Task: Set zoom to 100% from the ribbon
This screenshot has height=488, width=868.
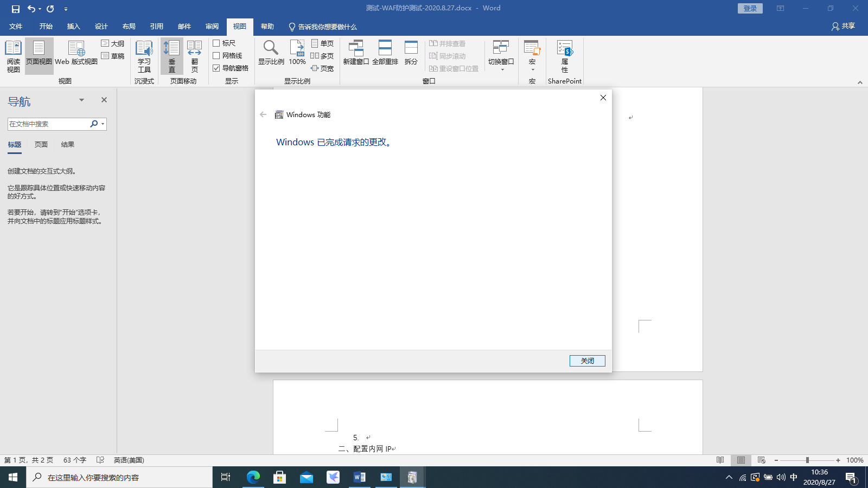Action: pos(297,53)
